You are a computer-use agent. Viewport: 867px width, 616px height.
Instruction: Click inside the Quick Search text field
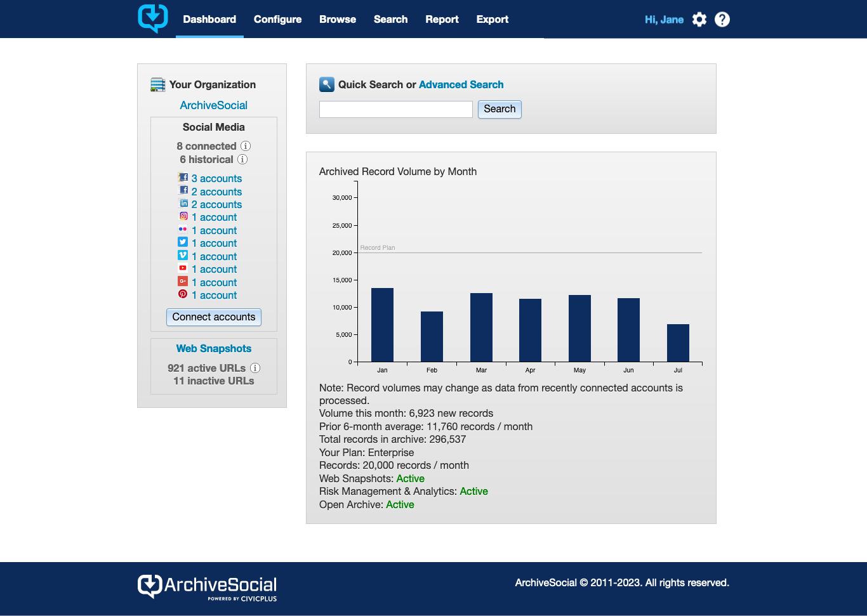coord(395,109)
